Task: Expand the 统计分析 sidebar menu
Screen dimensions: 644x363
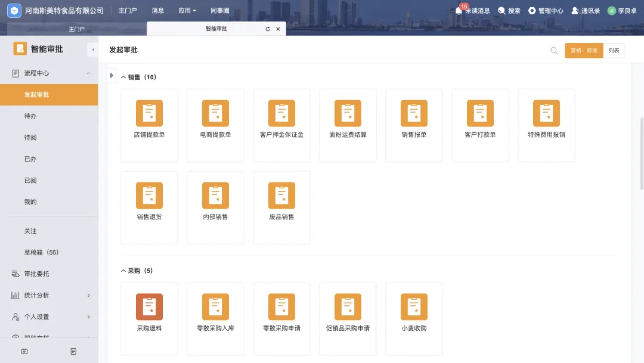Action: pyautogui.click(x=88, y=296)
